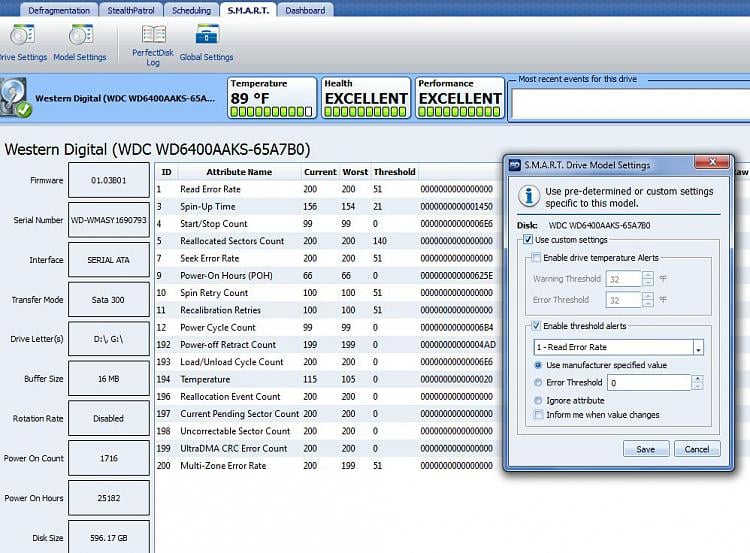750x553 pixels.
Task: Click serial number WD-WMASY1690793 field
Action: pyautogui.click(x=109, y=220)
